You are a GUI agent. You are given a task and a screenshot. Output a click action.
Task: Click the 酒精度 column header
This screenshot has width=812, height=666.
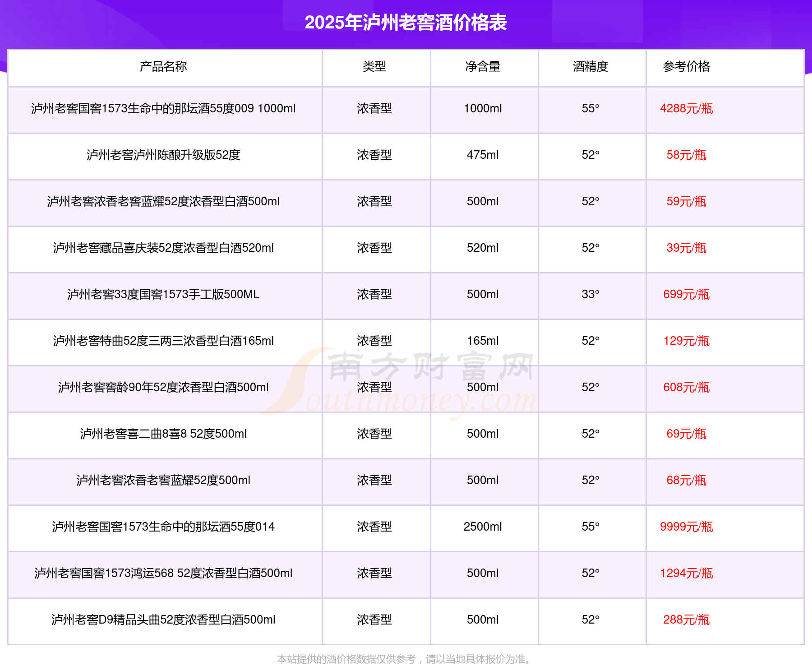pyautogui.click(x=591, y=67)
